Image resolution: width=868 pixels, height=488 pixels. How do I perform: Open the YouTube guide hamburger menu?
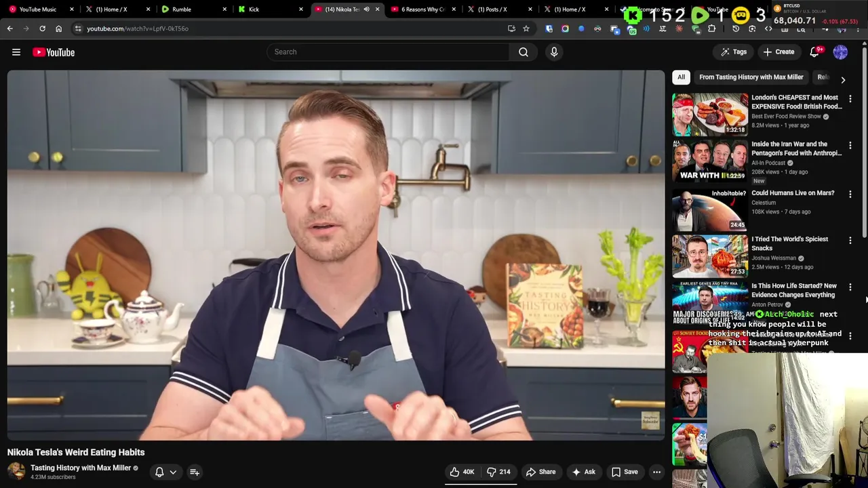coord(16,52)
